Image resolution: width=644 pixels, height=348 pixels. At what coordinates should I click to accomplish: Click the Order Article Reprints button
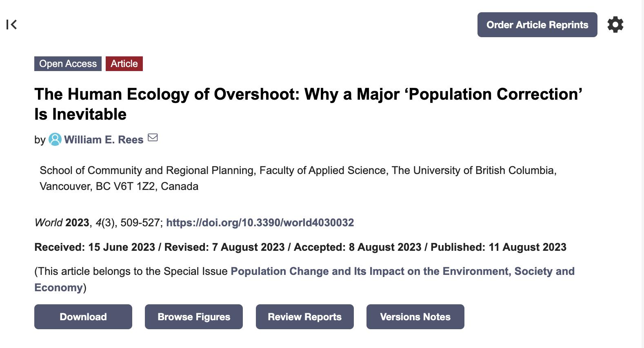point(537,25)
